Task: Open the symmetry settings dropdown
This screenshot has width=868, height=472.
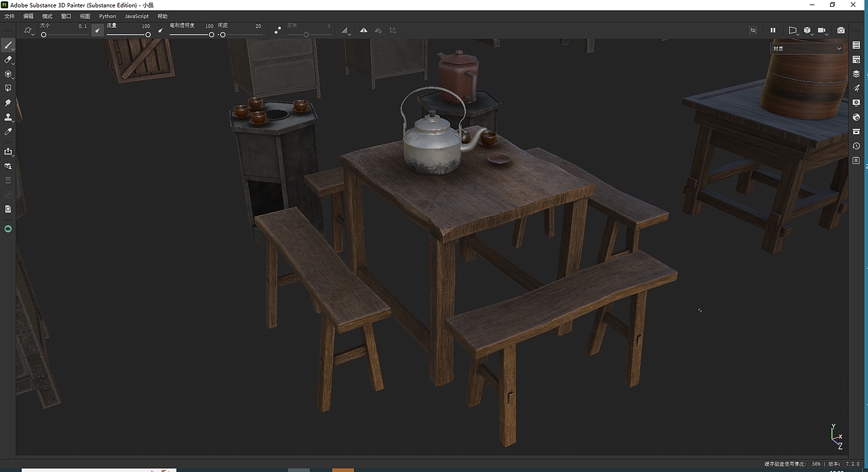Action: 347,31
